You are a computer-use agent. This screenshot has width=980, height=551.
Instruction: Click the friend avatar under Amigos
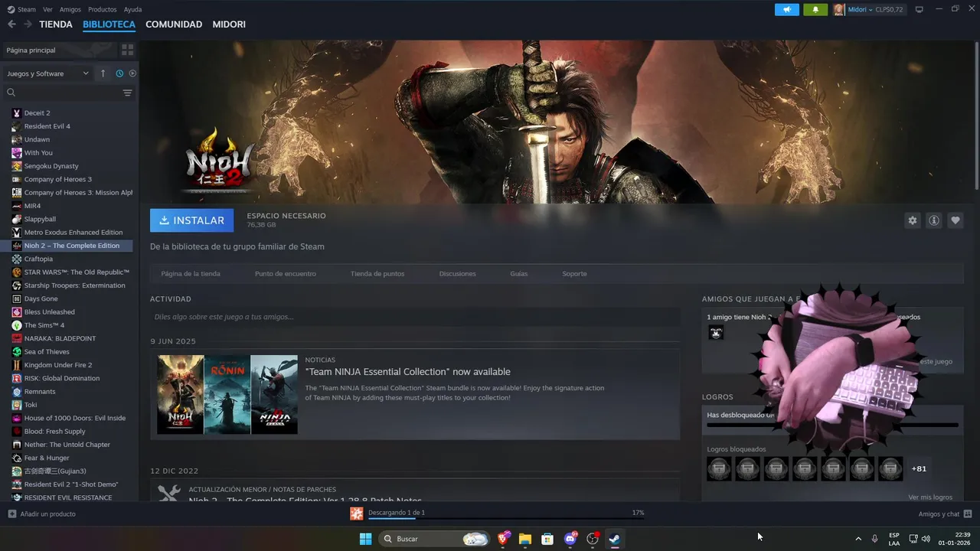point(716,332)
